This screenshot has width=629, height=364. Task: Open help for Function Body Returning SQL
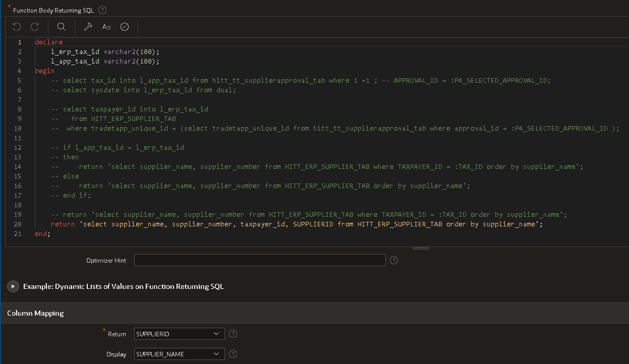(102, 10)
